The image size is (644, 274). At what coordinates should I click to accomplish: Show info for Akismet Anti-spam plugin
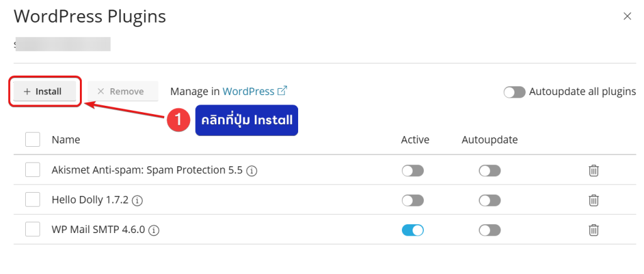click(x=252, y=171)
